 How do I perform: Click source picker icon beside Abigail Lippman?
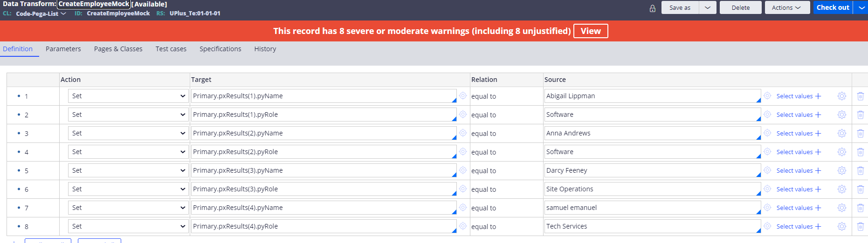[767, 95]
